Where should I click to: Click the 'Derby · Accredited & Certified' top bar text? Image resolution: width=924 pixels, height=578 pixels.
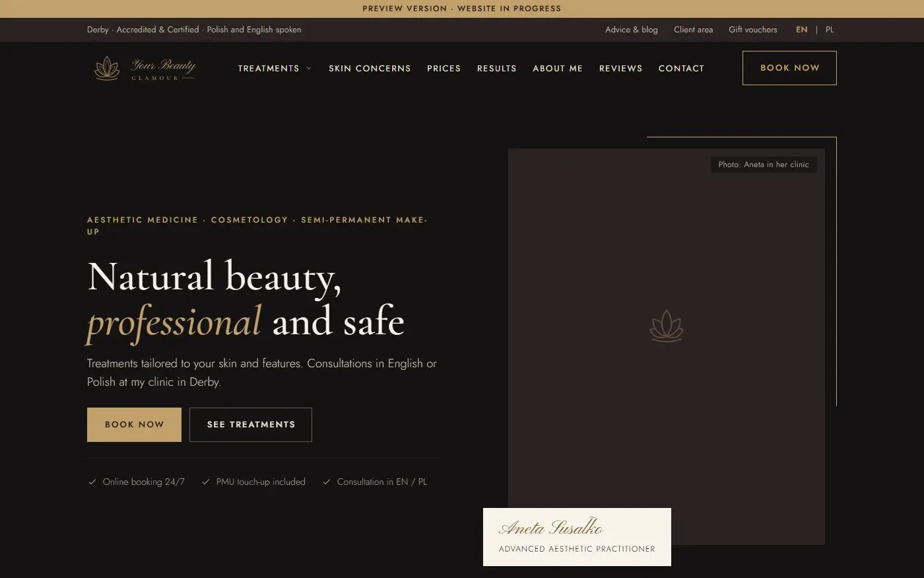click(x=143, y=30)
